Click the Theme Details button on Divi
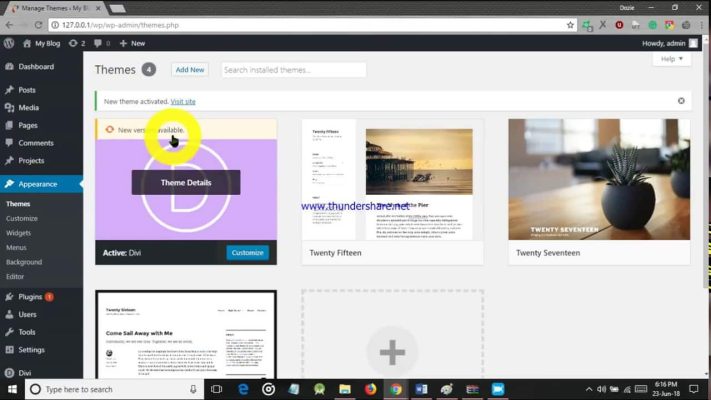711x400 pixels. (186, 183)
